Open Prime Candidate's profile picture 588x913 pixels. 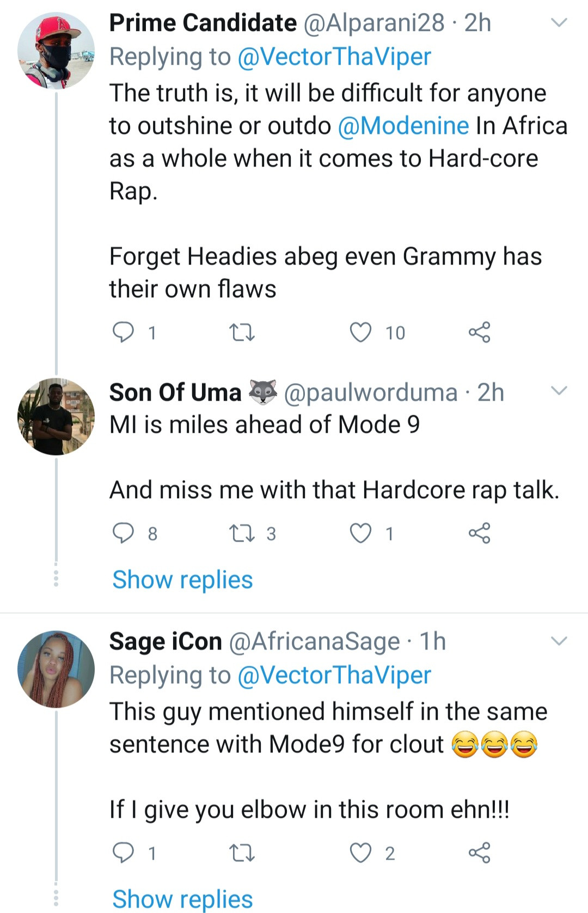[x=56, y=51]
